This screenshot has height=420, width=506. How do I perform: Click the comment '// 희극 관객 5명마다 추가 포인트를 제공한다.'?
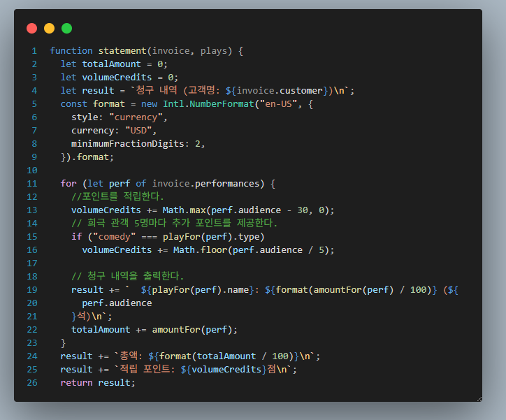[174, 223]
